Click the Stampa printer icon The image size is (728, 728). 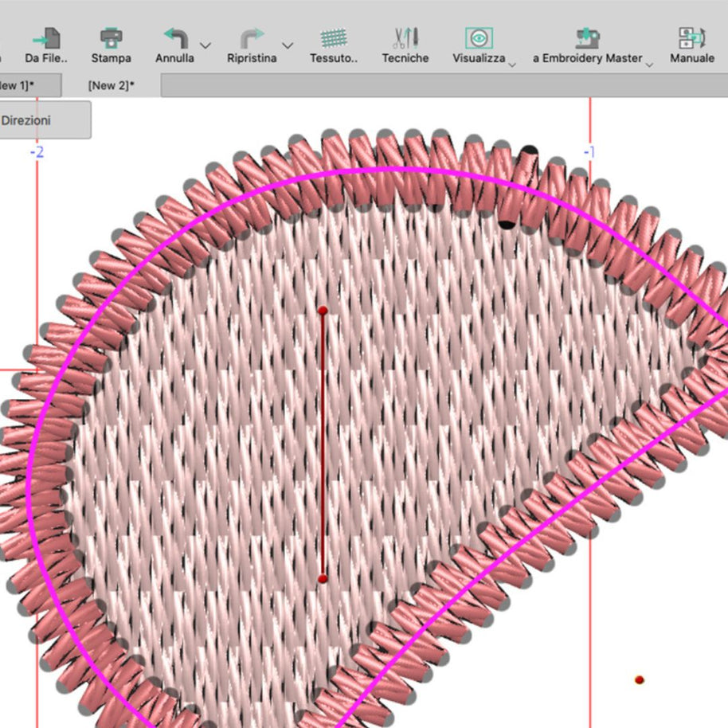[111, 38]
